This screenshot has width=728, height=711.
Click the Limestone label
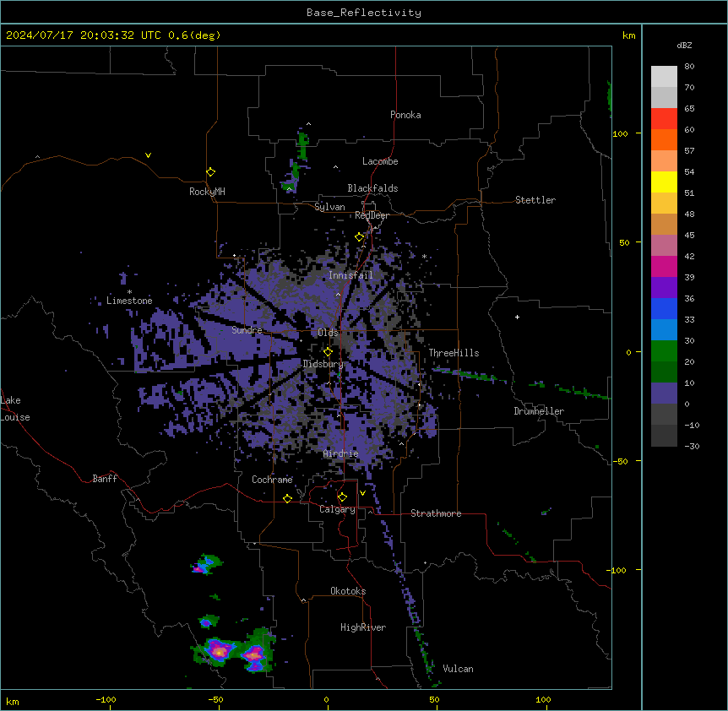(x=129, y=301)
